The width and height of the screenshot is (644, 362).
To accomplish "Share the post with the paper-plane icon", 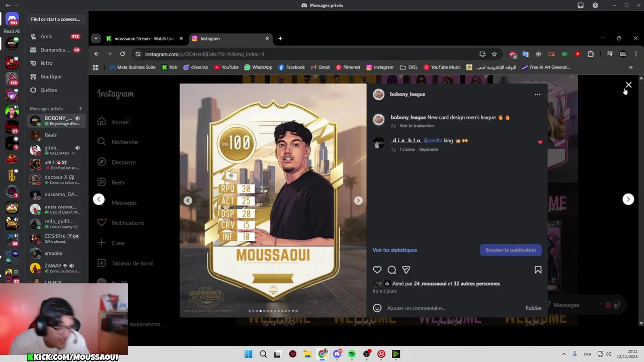I will click(406, 270).
